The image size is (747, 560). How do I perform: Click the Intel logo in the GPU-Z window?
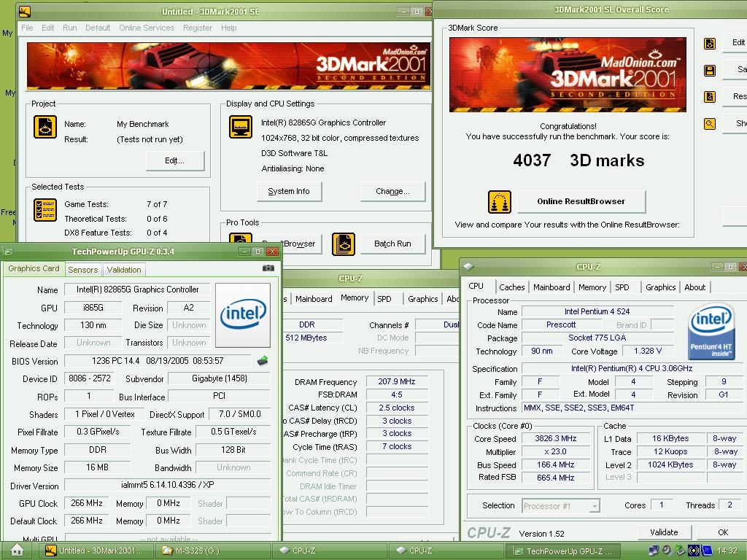(x=243, y=315)
